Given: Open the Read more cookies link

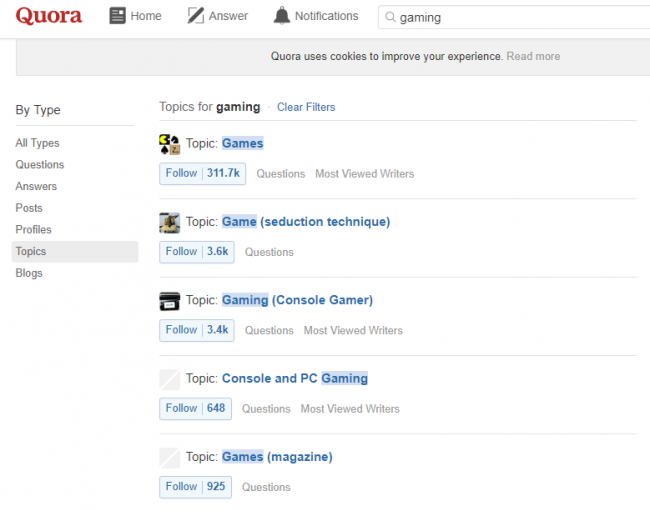Looking at the screenshot, I should click(533, 56).
